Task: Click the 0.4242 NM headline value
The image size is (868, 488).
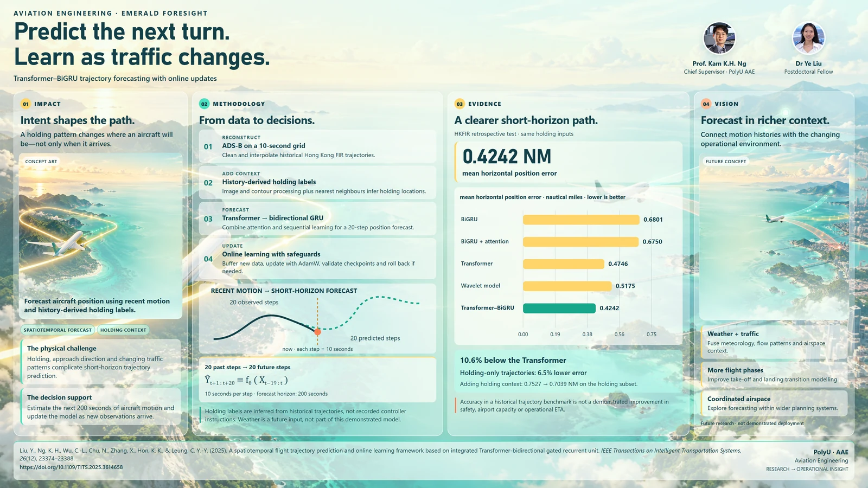Action: coord(507,157)
